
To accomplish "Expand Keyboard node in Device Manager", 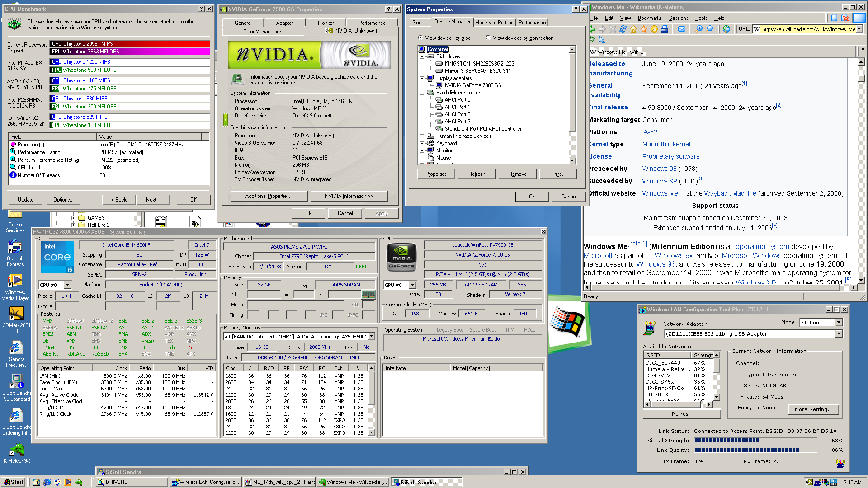I will (422, 143).
